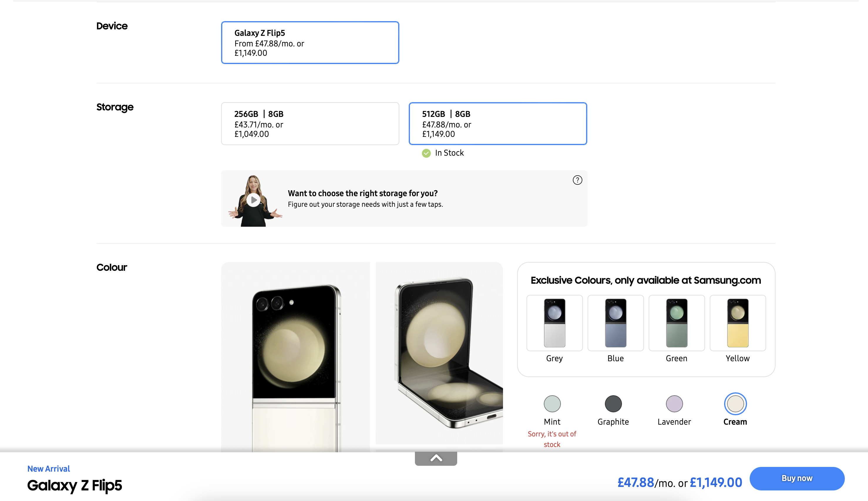The image size is (868, 501).
Task: Select the exclusive Grey colour thumbnail
Action: click(x=554, y=323)
